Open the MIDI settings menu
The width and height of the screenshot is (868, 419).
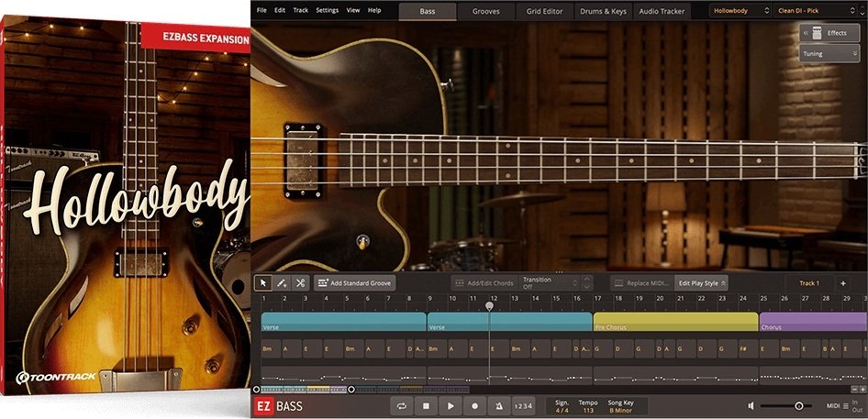tap(837, 406)
